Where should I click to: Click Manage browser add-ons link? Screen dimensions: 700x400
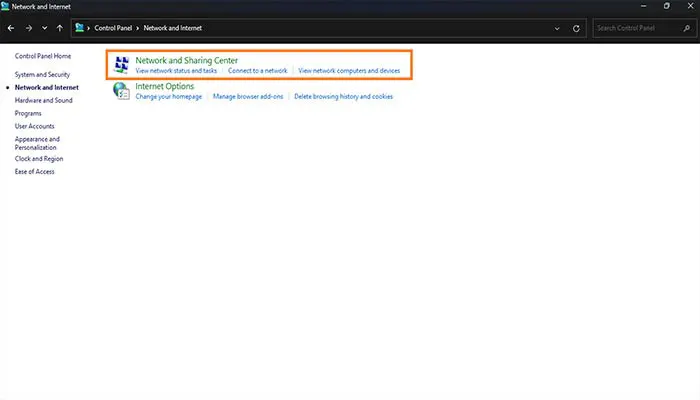248,96
